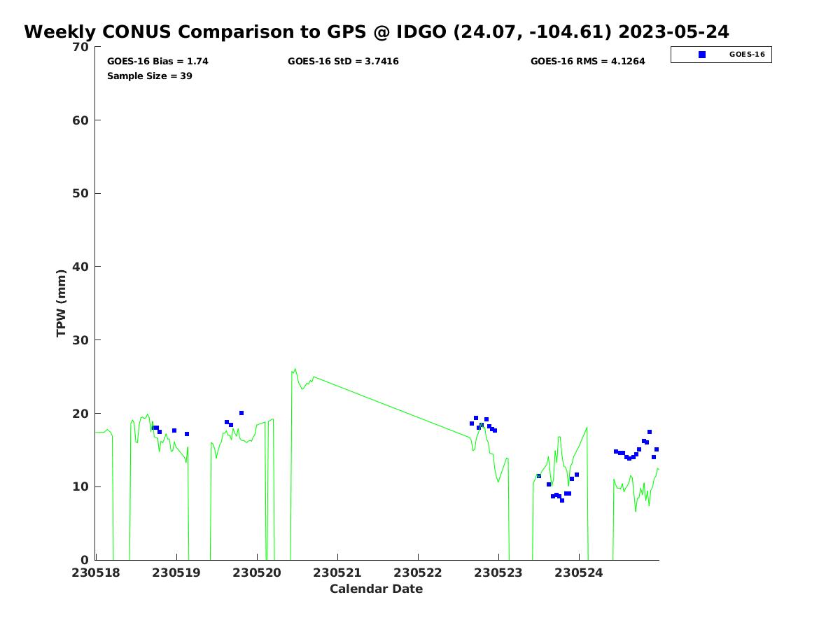This screenshot has height=630, width=840.
Task: Click the Sample Size = 39 annotation
Action: click(x=149, y=76)
